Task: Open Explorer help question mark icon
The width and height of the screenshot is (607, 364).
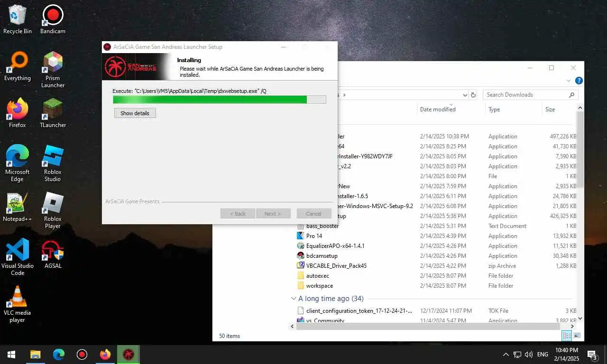Action: point(579,81)
